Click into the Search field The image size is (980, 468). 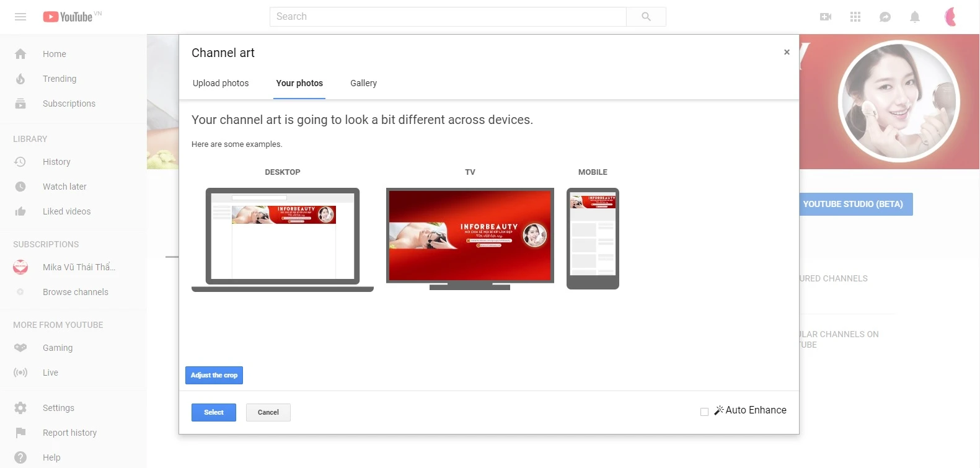[x=448, y=17]
